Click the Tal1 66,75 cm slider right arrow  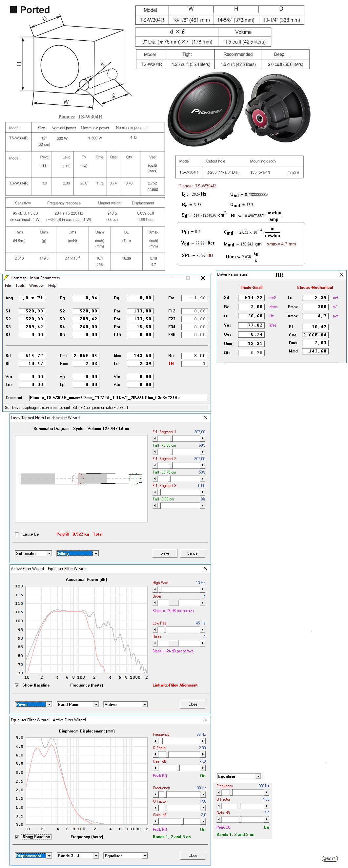point(203,479)
